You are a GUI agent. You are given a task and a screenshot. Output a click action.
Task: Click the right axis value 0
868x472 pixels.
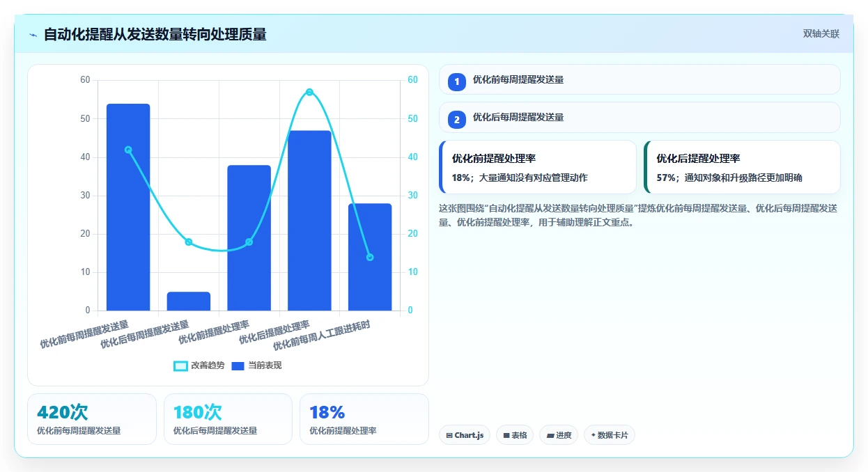click(x=410, y=310)
